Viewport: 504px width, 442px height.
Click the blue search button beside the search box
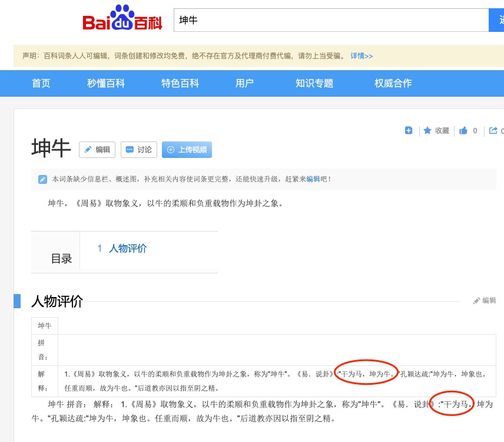coord(497,20)
